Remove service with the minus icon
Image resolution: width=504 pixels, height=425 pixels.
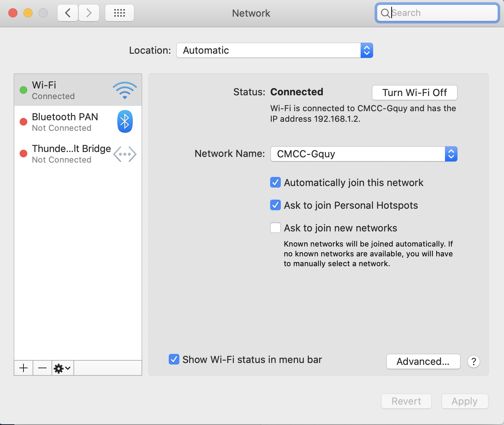(42, 368)
